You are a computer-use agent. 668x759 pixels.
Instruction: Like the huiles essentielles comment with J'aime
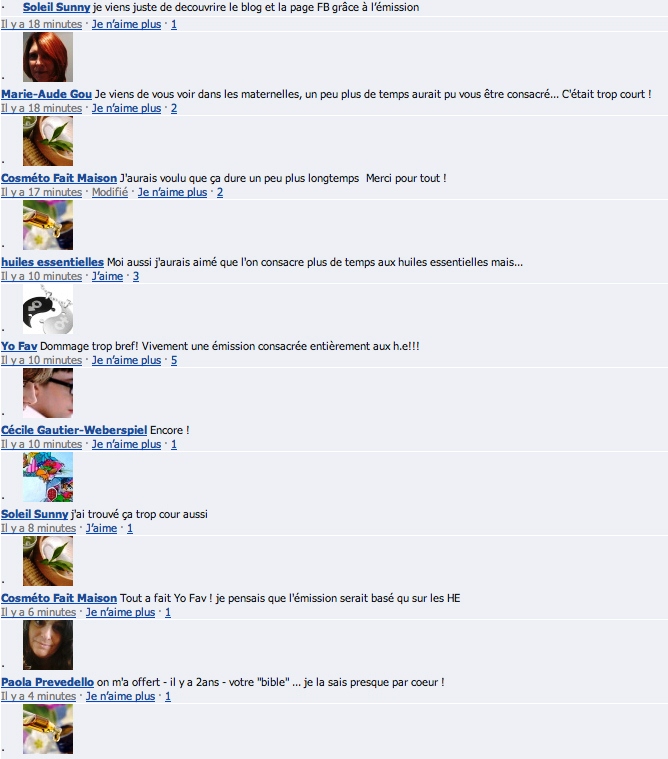pyautogui.click(x=107, y=276)
